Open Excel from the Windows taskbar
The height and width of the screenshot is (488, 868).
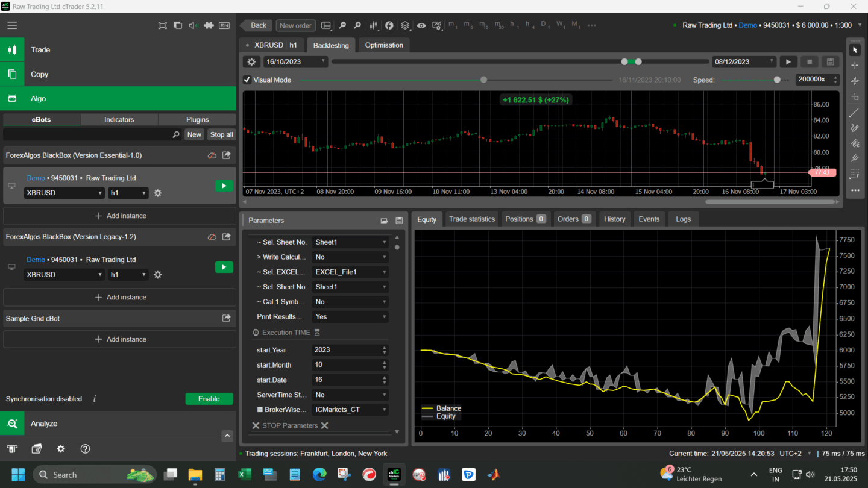(x=244, y=475)
